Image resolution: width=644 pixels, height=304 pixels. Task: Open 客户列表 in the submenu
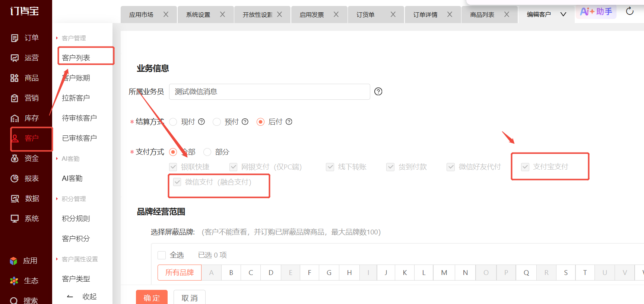[76, 58]
